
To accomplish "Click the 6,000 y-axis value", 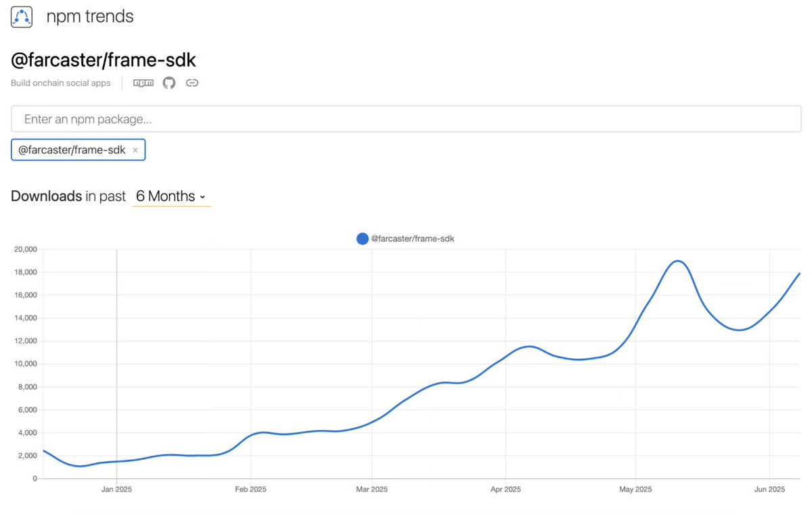I will point(26,410).
